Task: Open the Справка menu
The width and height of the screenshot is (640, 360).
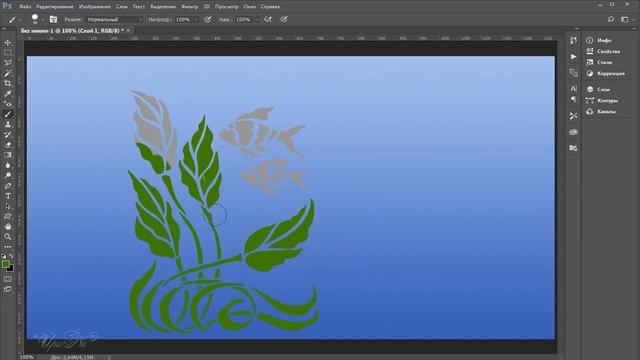Action: 270,7
